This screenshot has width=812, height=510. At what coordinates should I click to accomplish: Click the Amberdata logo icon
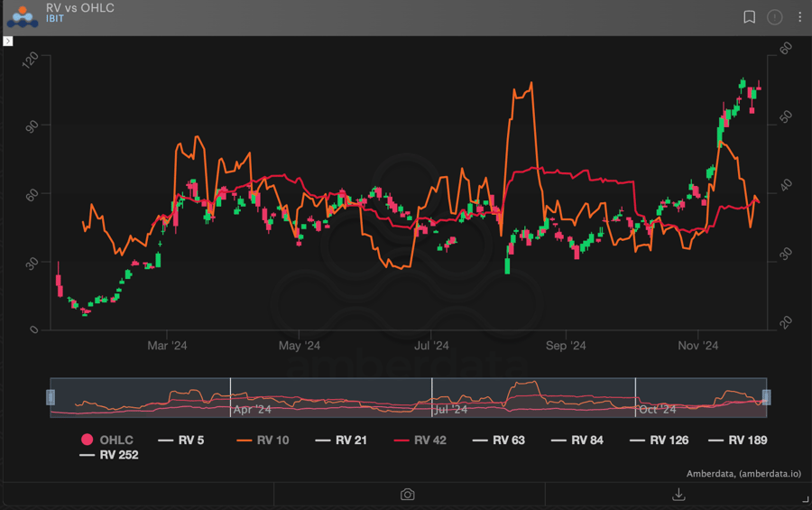pyautogui.click(x=23, y=16)
